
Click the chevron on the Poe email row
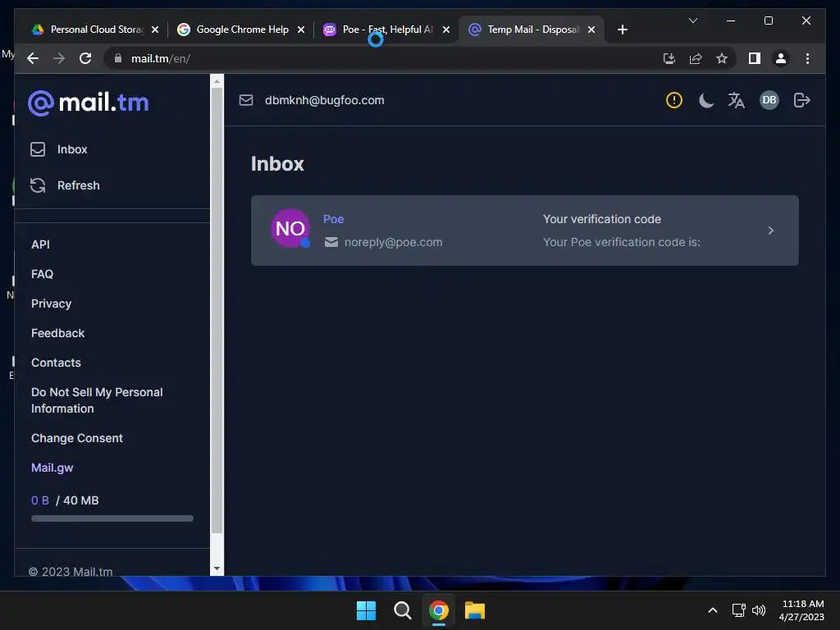(770, 231)
